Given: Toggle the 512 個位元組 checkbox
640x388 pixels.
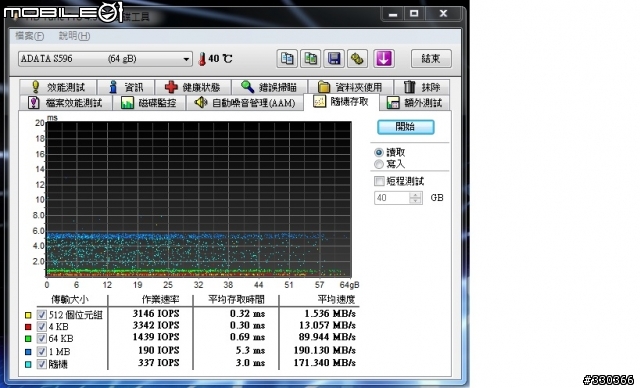Looking at the screenshot, I should (x=42, y=315).
